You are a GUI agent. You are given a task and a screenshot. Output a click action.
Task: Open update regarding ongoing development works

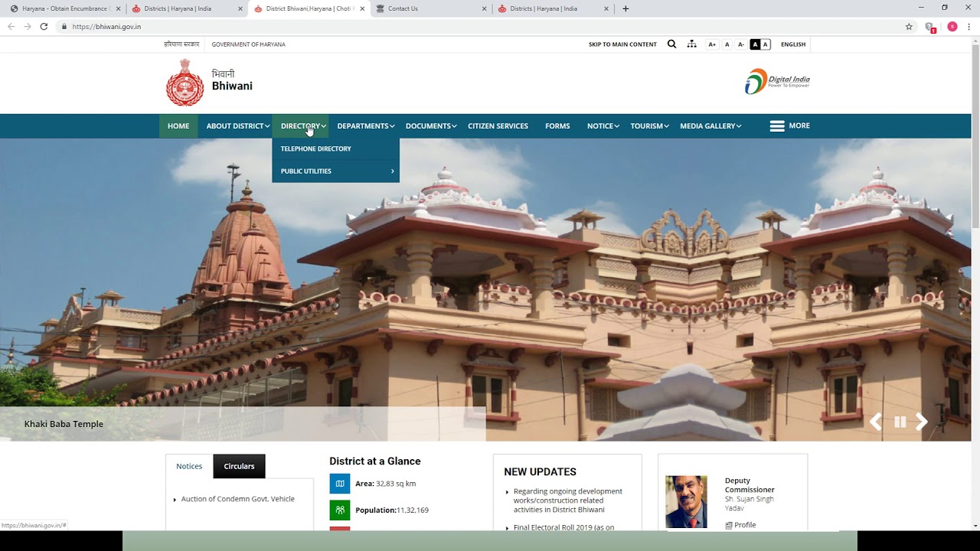(567, 500)
